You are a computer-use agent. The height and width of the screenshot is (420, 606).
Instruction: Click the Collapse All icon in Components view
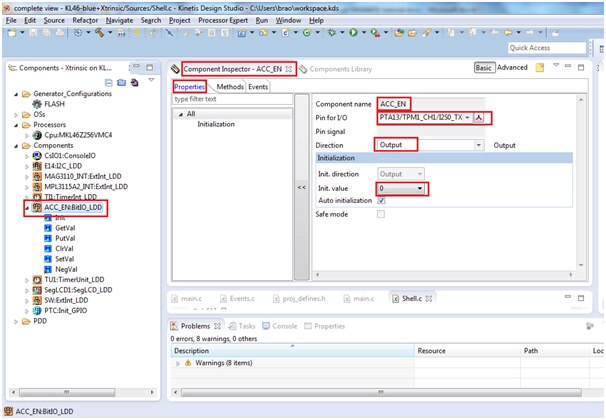click(109, 82)
